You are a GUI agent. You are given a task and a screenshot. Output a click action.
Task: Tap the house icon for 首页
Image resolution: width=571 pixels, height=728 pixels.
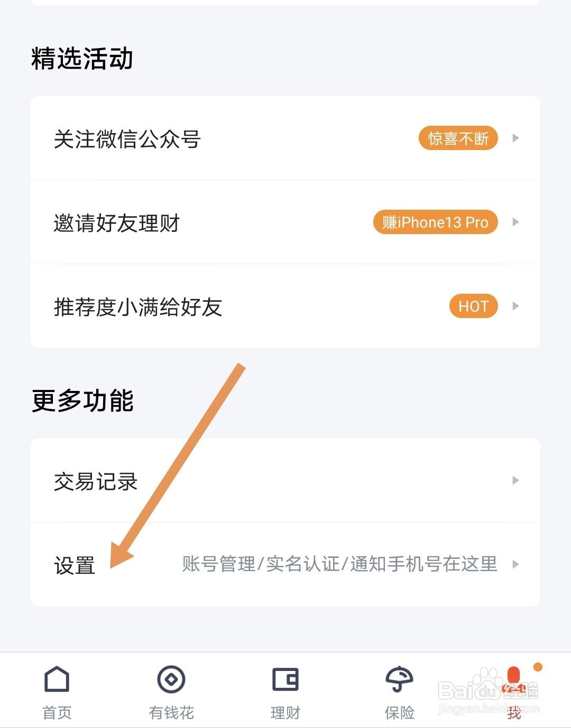coord(57,679)
